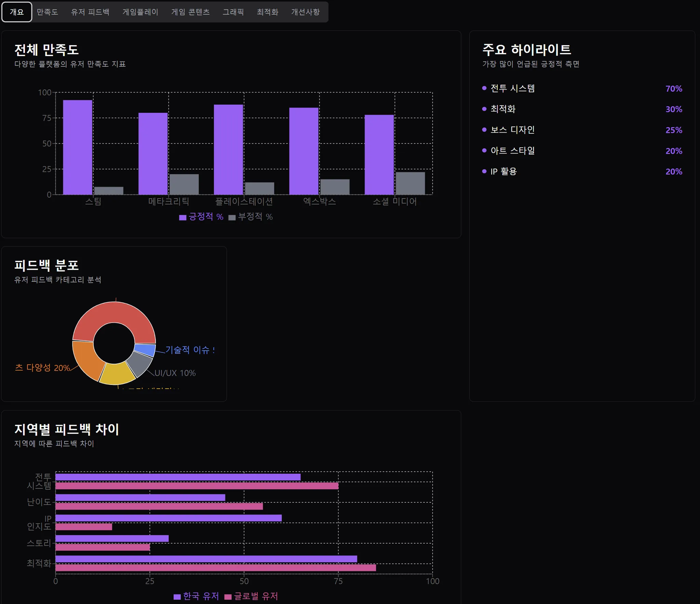Open the 개선사항 tab
The width and height of the screenshot is (700, 604).
coord(305,12)
